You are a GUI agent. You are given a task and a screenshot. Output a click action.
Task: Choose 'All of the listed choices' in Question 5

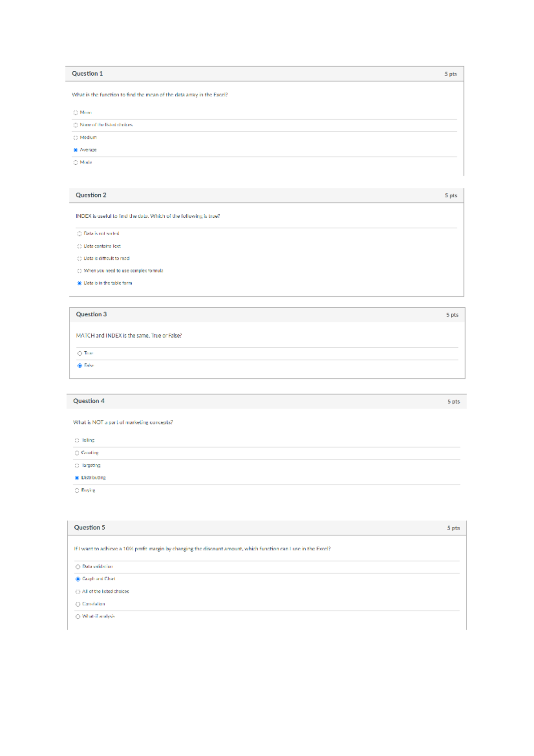(78, 592)
